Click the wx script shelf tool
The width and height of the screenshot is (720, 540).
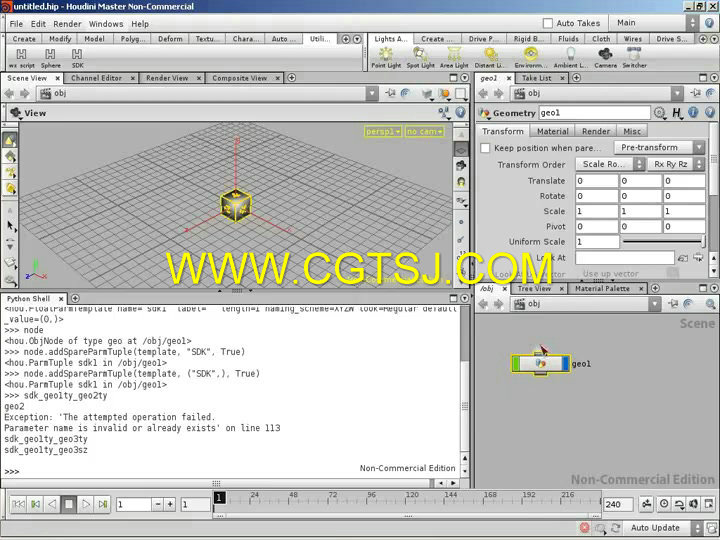22,58
